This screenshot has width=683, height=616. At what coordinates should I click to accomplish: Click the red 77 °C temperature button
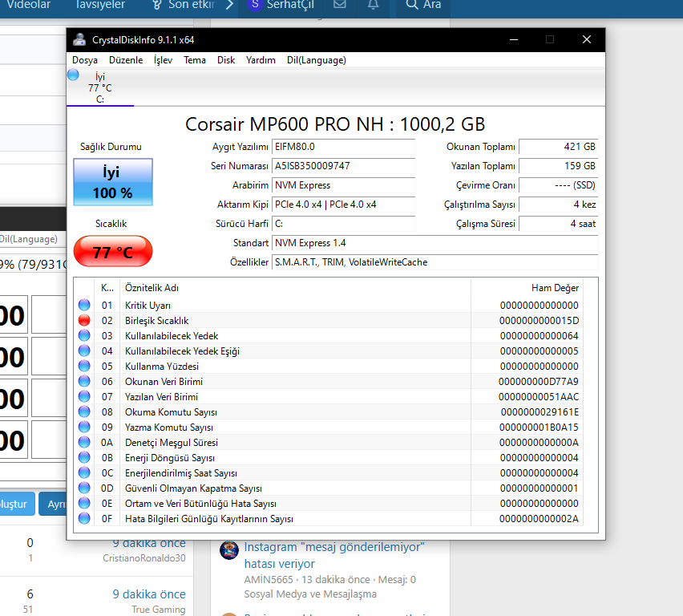(113, 252)
